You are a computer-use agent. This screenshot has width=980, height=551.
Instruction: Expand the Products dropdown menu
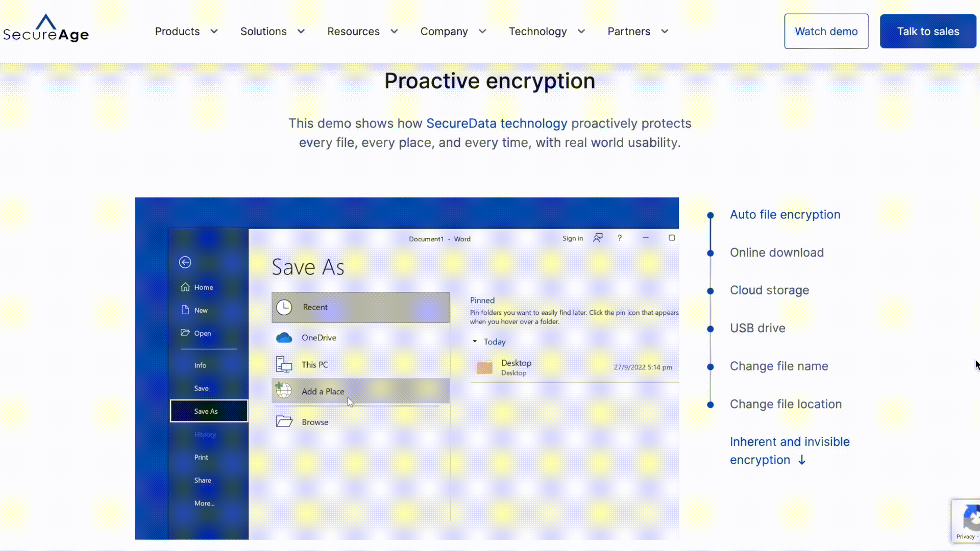pyautogui.click(x=214, y=32)
